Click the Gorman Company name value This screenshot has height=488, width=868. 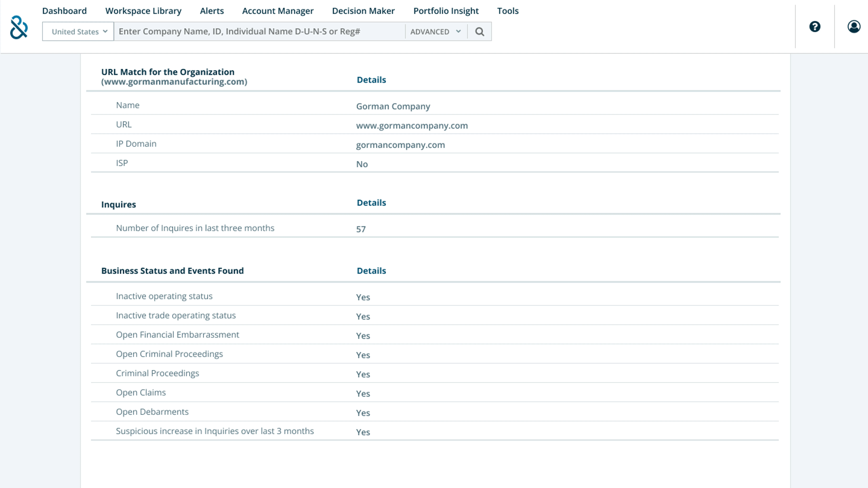pos(393,106)
